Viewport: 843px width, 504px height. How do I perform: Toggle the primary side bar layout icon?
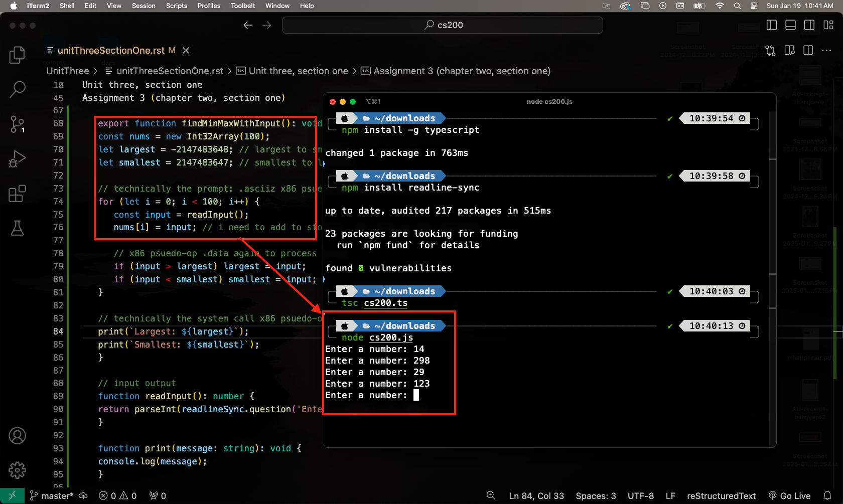772,25
